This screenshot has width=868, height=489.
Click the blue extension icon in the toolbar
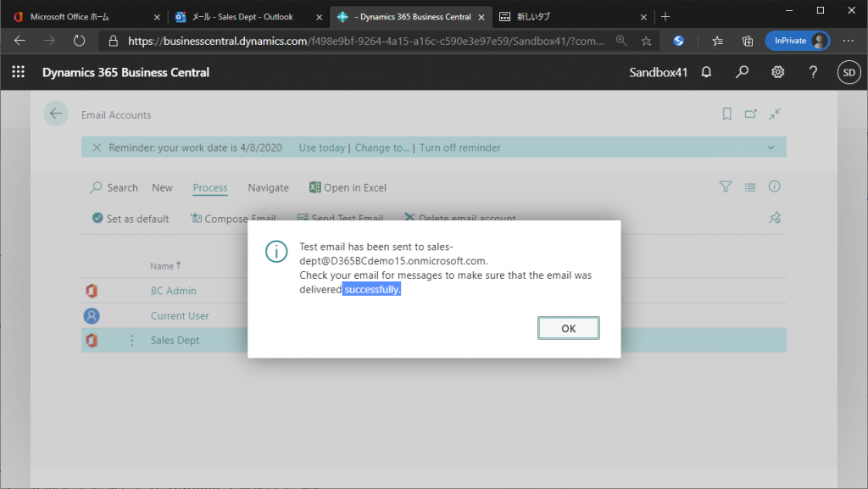(678, 41)
